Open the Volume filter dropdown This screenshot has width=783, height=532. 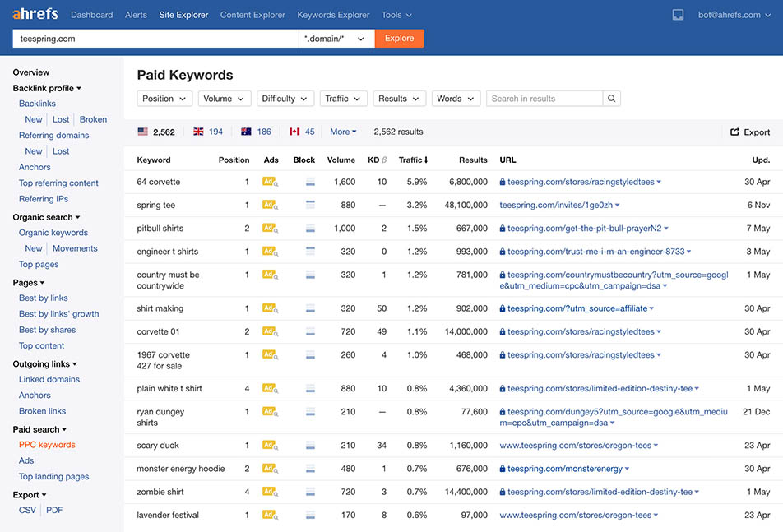pos(224,99)
